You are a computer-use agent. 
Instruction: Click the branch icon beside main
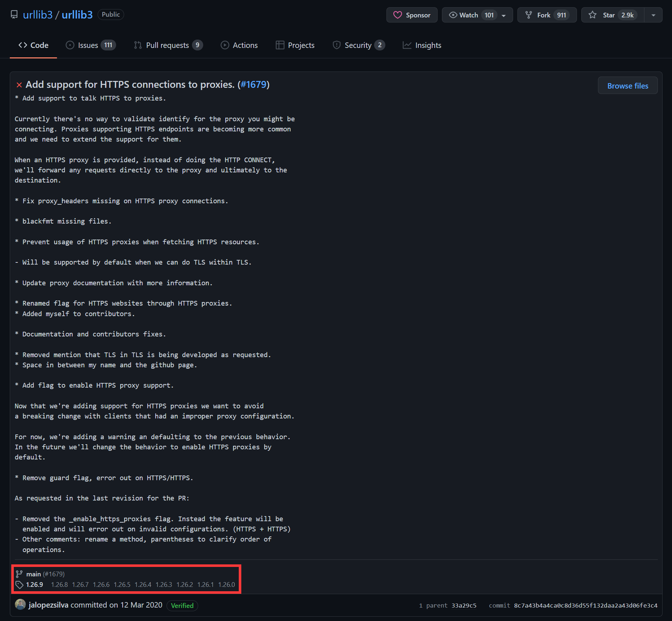coord(19,574)
